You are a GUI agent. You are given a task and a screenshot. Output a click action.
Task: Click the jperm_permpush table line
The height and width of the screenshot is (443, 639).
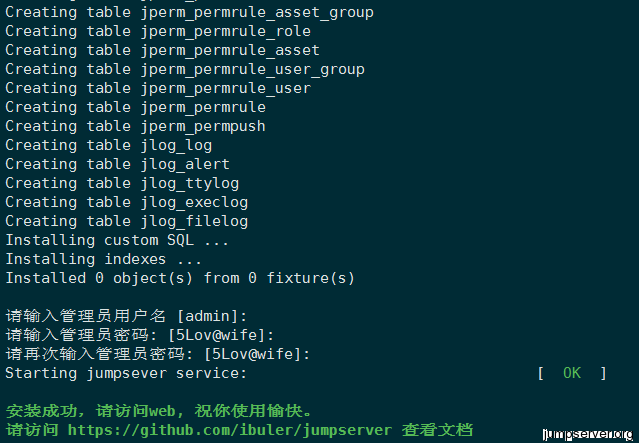[135, 126]
